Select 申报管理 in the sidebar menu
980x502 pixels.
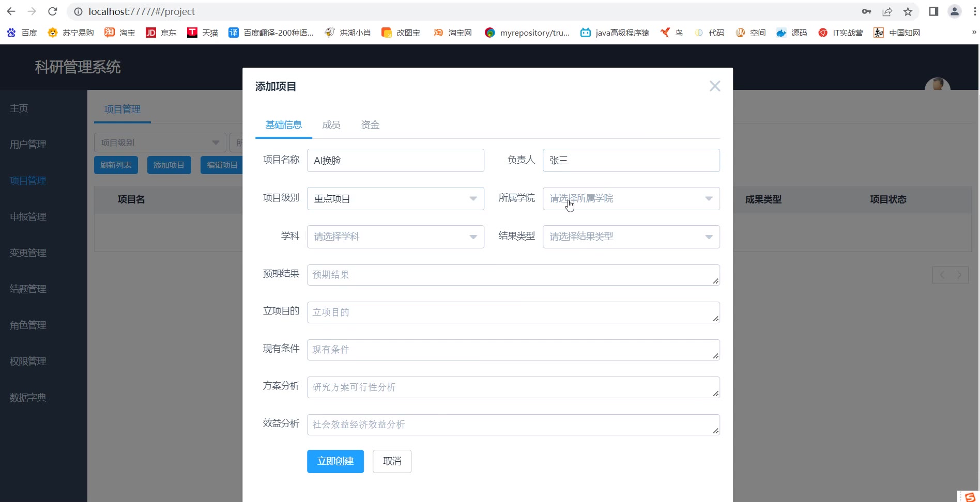pos(28,217)
